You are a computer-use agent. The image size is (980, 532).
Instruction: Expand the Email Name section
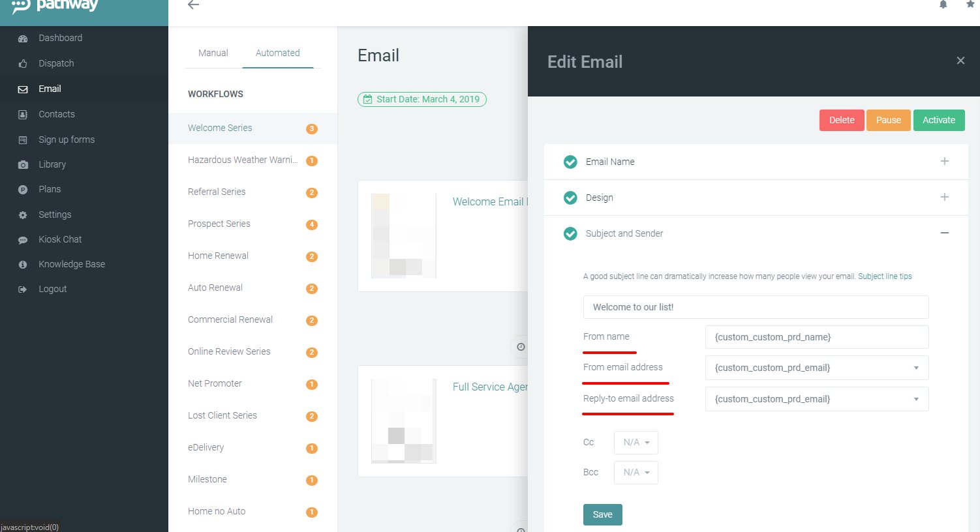coord(944,162)
